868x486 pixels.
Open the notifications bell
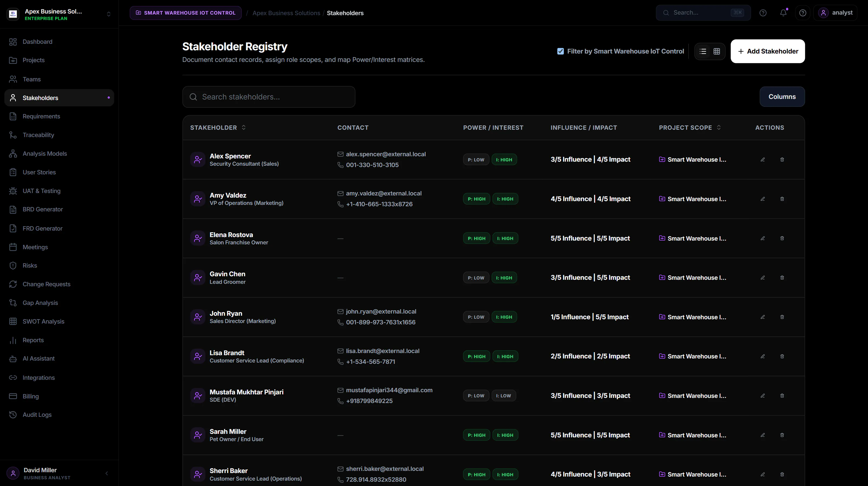click(783, 13)
